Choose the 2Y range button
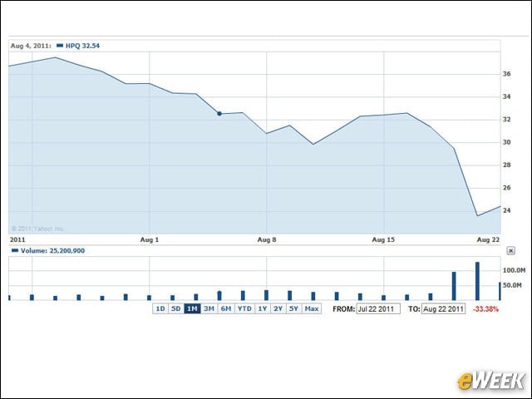This screenshot has width=532, height=399. coord(278,308)
